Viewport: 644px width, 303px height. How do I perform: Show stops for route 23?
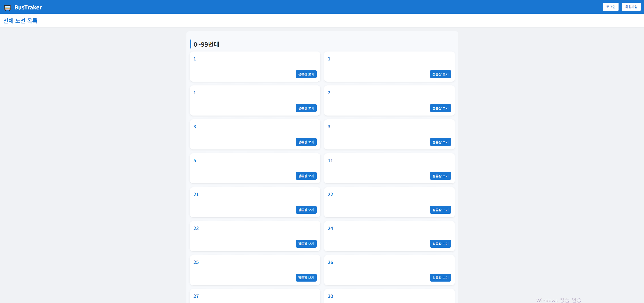click(x=306, y=244)
